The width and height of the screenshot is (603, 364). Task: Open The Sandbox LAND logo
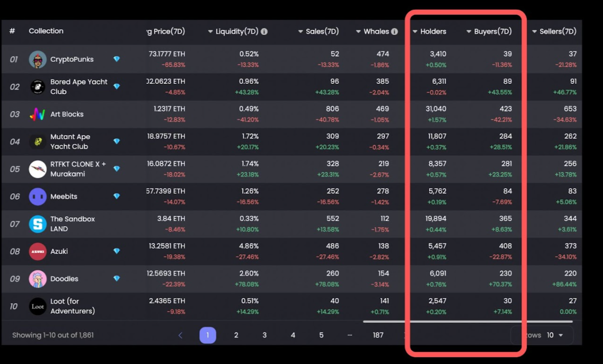(x=38, y=224)
